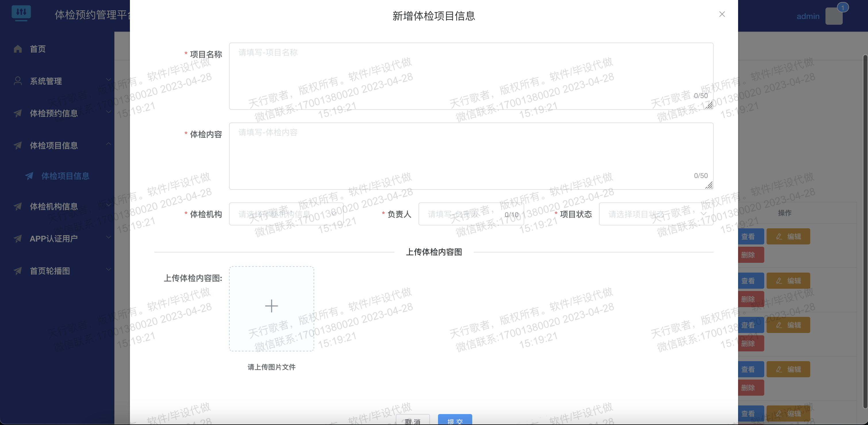This screenshot has width=868, height=425.
Task: Focus the 项目名称 text area
Action: pyautogui.click(x=471, y=76)
